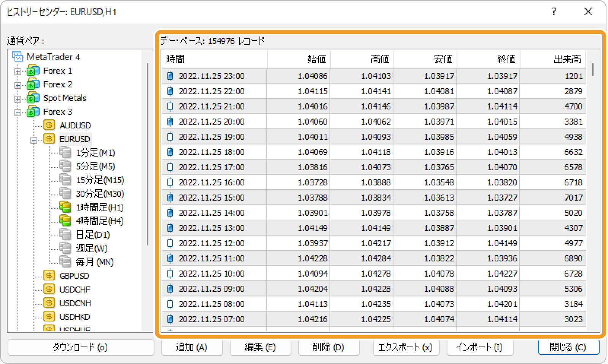Open the help question mark in title bar

click(554, 12)
